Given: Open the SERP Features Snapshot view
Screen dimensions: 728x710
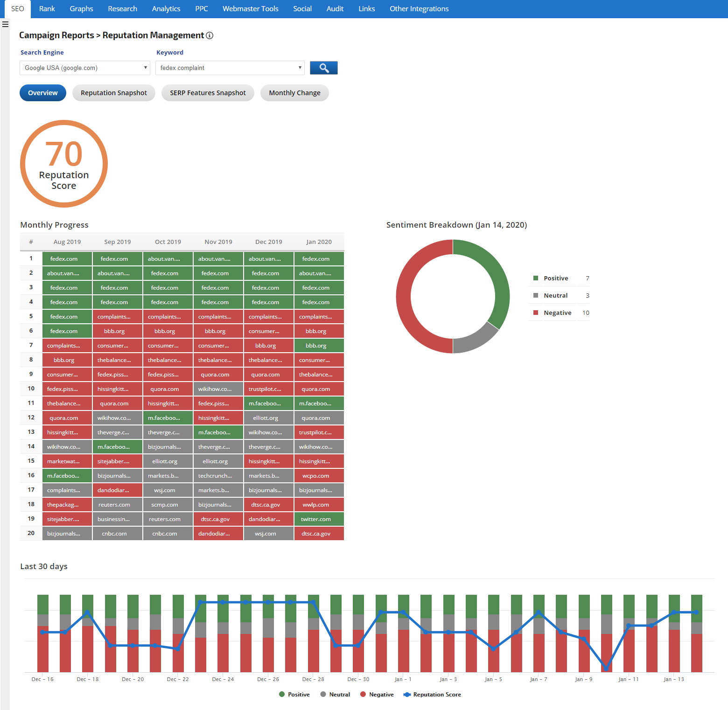Looking at the screenshot, I should (x=208, y=93).
